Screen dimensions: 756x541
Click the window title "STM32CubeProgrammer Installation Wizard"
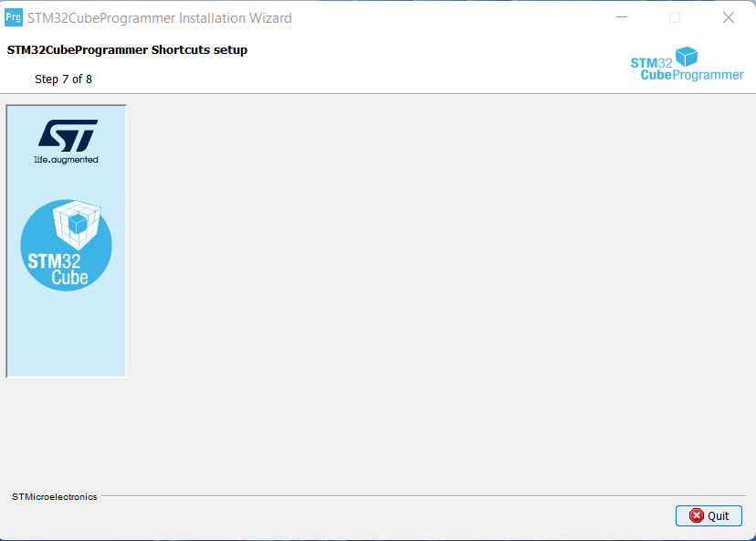(x=160, y=18)
